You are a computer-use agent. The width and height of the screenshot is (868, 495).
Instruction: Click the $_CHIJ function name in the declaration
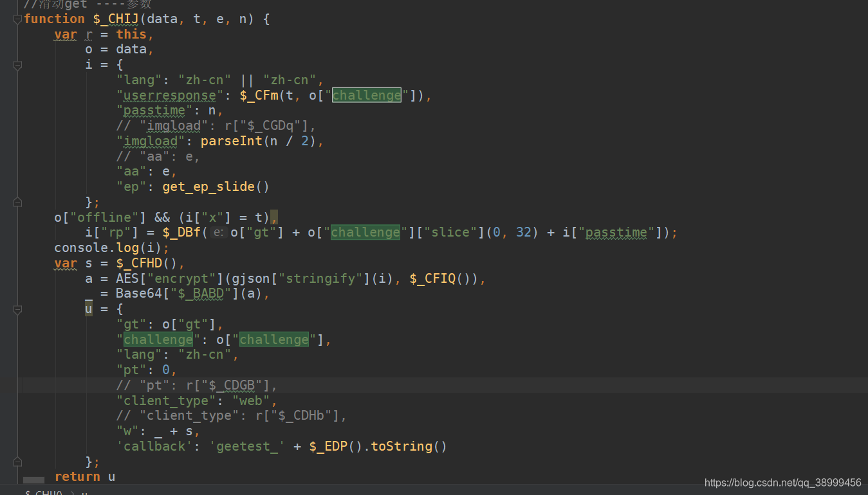pos(116,19)
